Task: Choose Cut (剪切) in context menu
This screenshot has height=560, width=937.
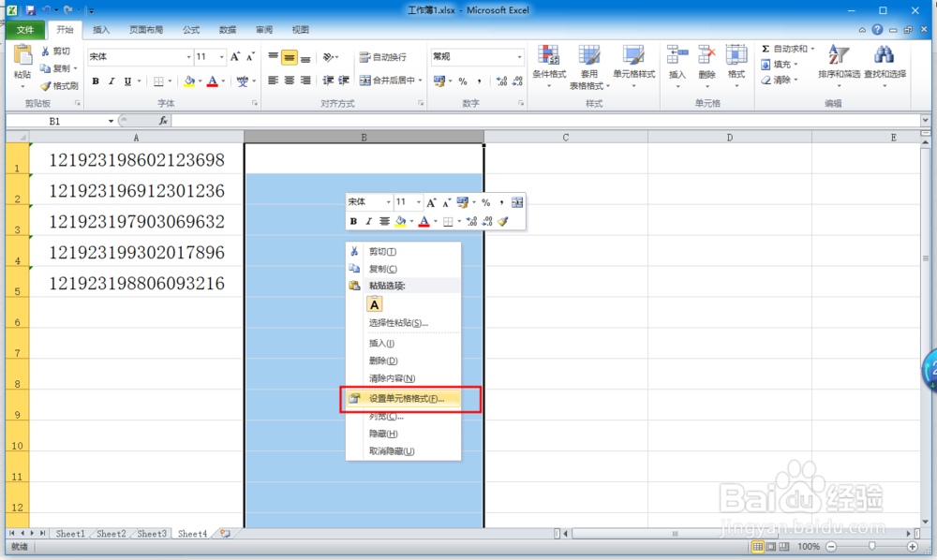Action: (x=403, y=251)
